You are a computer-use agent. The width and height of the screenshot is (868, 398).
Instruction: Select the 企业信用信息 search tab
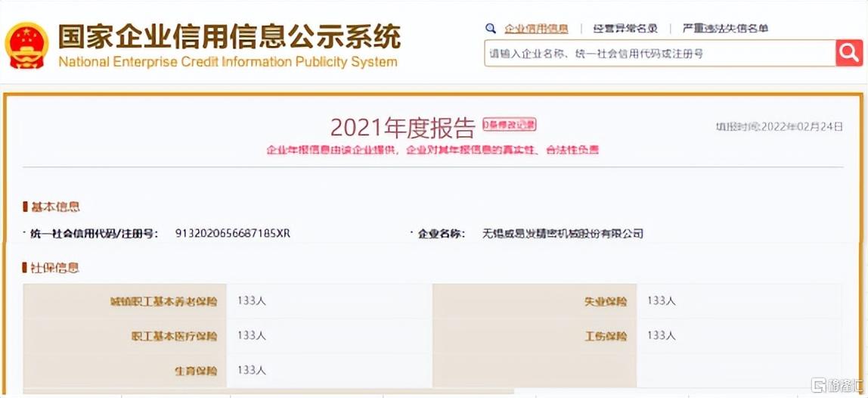tap(536, 29)
